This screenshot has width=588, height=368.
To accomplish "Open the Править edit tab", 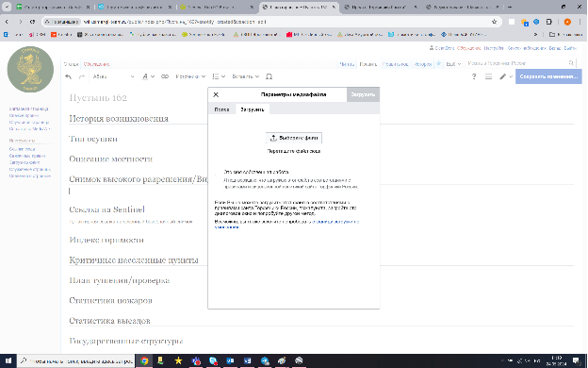I will click(367, 64).
